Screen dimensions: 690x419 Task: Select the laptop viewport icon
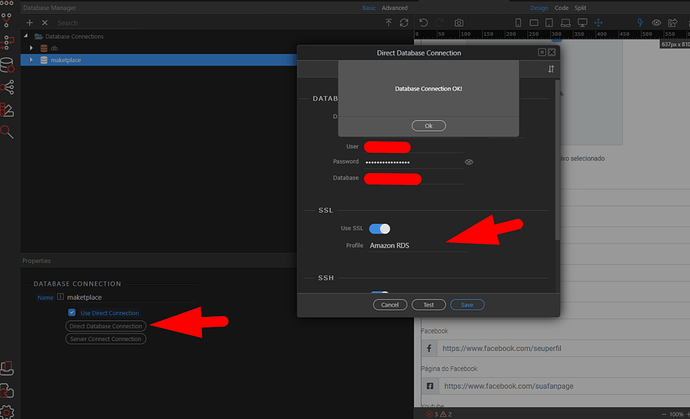(x=566, y=22)
